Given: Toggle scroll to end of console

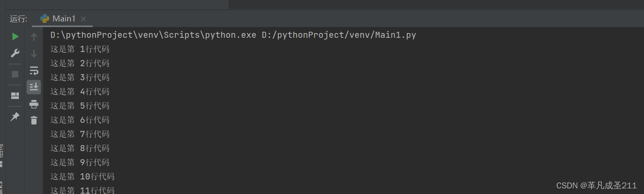Looking at the screenshot, I should tap(34, 87).
